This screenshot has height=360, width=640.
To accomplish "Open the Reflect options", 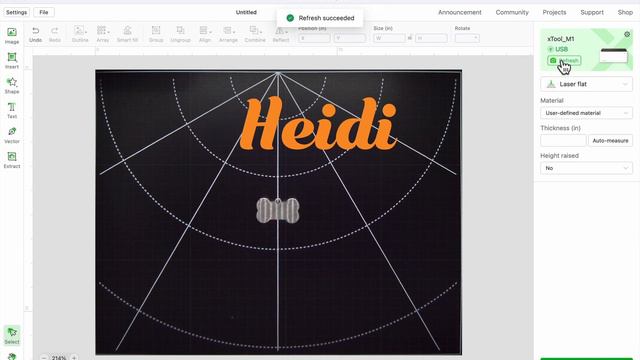I will 281,35.
